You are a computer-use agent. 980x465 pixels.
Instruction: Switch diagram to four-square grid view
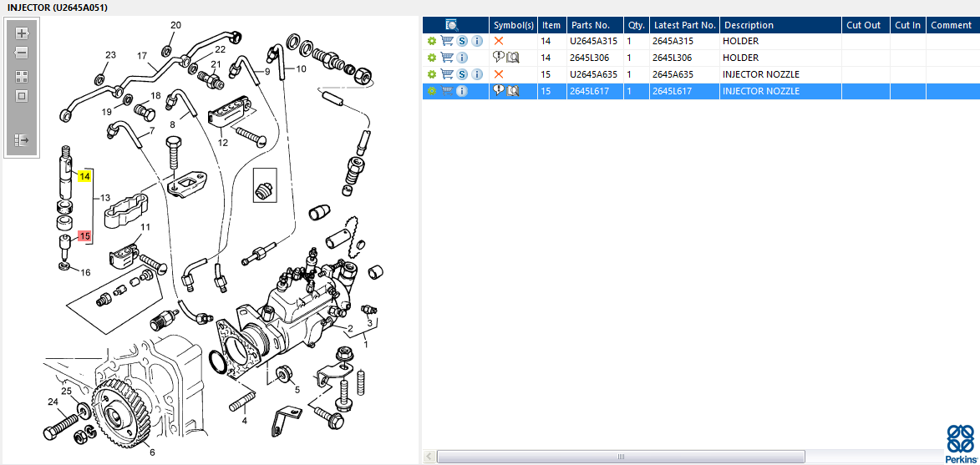(x=22, y=77)
